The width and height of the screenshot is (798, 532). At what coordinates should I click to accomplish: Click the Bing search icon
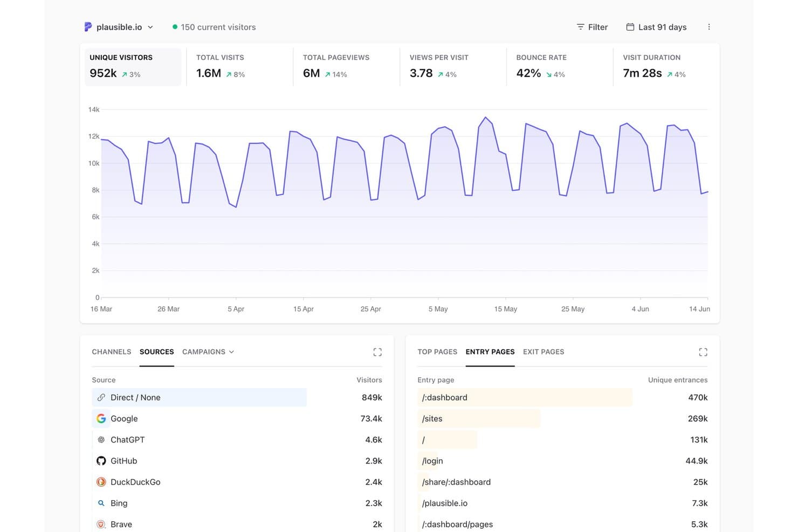[x=101, y=503]
